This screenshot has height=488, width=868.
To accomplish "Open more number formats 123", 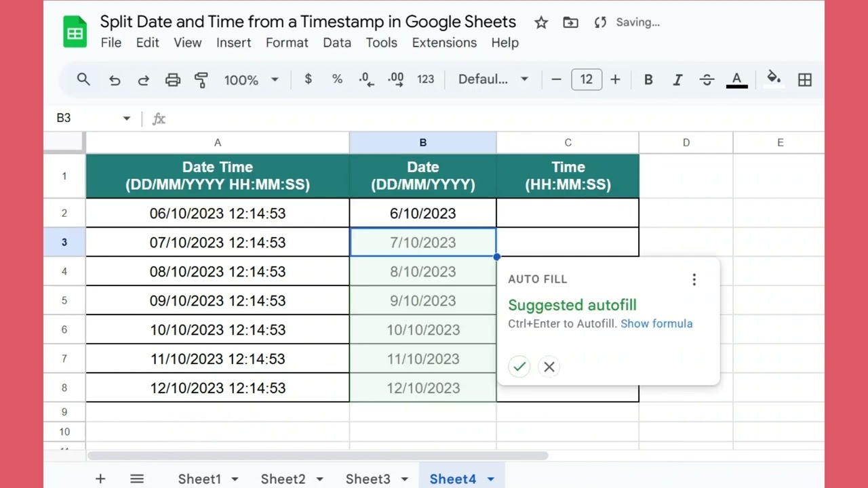I will click(x=425, y=79).
